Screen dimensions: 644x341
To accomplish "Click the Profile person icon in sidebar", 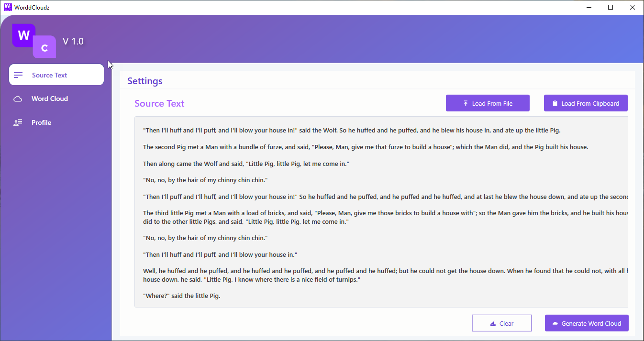I will 18,123.
